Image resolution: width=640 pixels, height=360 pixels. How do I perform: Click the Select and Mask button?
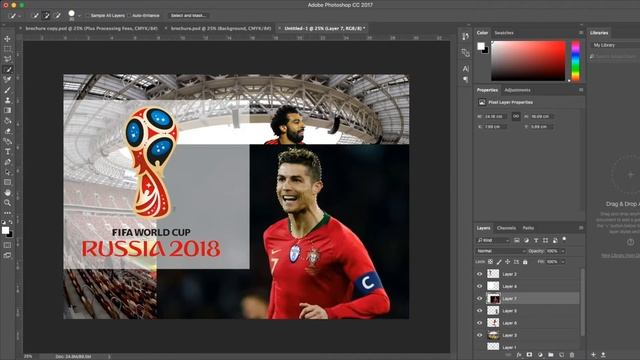click(x=188, y=16)
